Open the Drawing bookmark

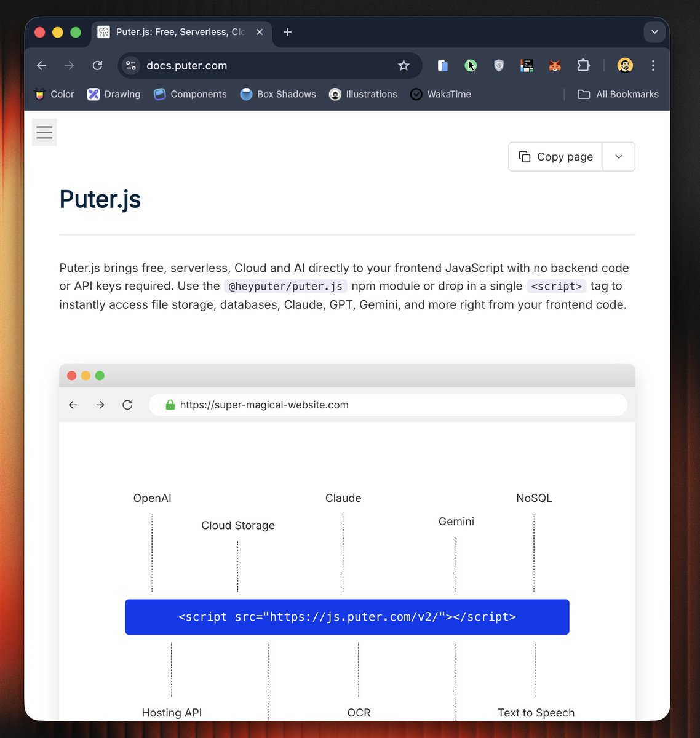114,94
